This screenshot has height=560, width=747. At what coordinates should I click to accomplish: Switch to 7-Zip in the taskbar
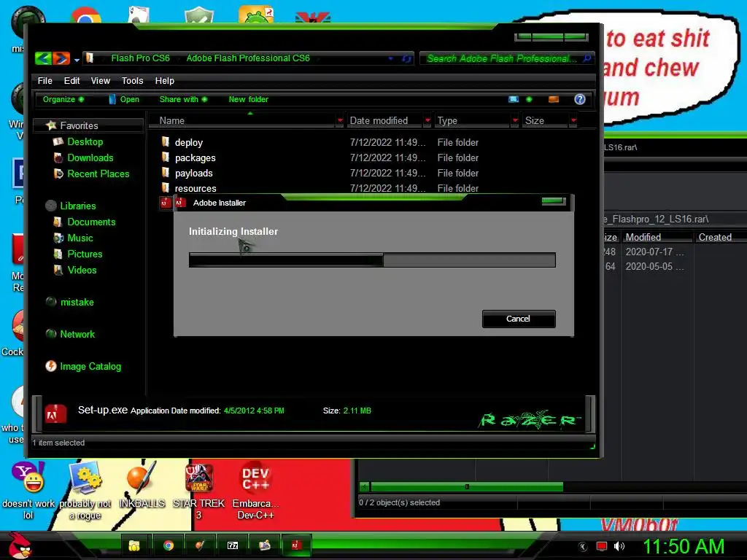click(x=233, y=545)
